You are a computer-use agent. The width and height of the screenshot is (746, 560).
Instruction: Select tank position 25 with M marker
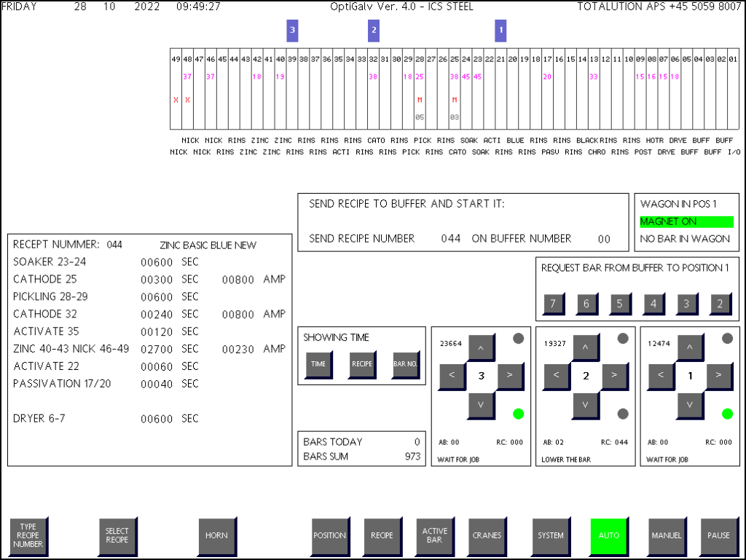455,88
